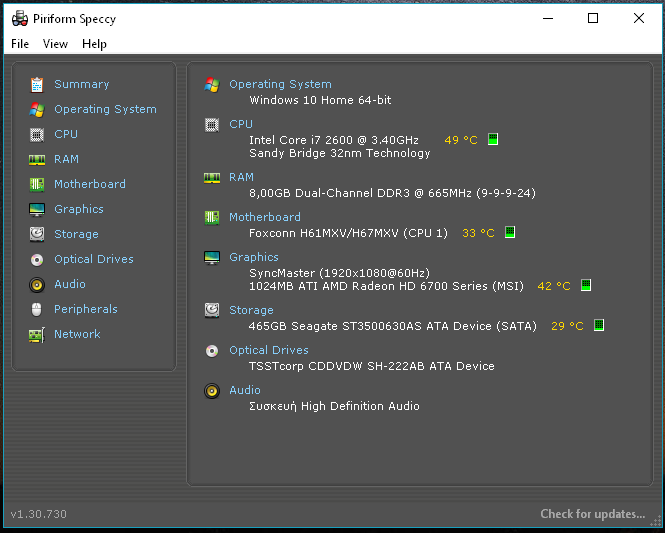
Task: Open the Help menu
Action: coord(94,44)
